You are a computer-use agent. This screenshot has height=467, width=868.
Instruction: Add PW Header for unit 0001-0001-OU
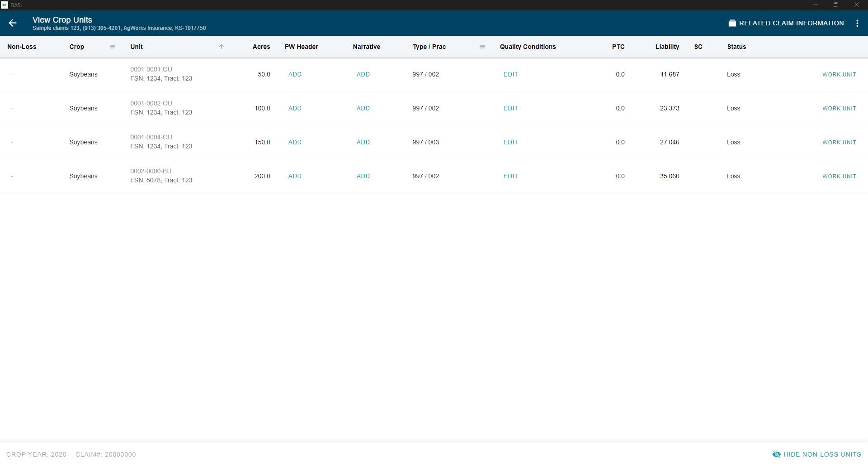coord(295,74)
